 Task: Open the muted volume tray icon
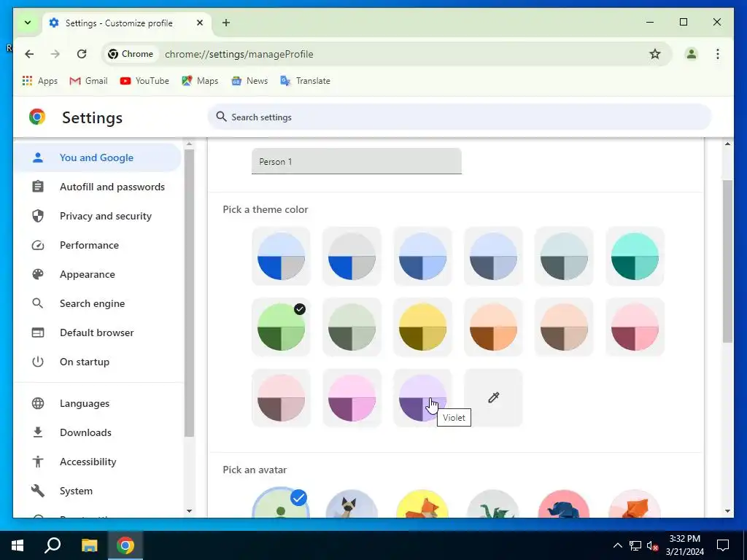click(652, 545)
